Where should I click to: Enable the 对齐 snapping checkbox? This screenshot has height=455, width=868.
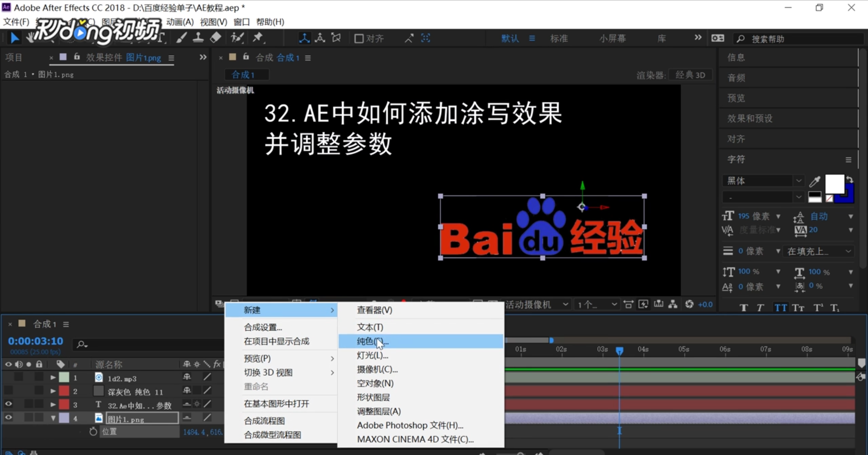(x=359, y=39)
